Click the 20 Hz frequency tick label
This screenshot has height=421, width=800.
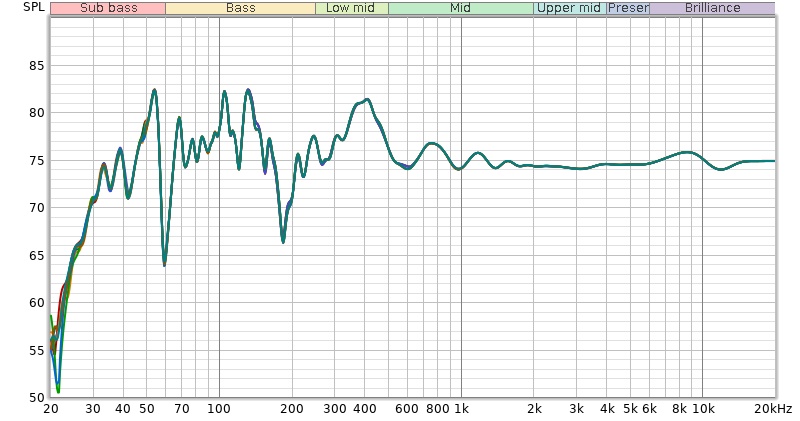pyautogui.click(x=51, y=409)
